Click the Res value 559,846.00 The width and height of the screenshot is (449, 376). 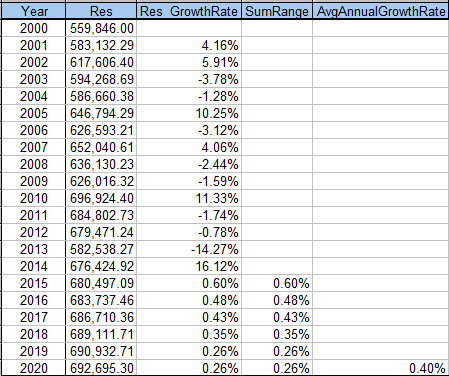[101, 28]
